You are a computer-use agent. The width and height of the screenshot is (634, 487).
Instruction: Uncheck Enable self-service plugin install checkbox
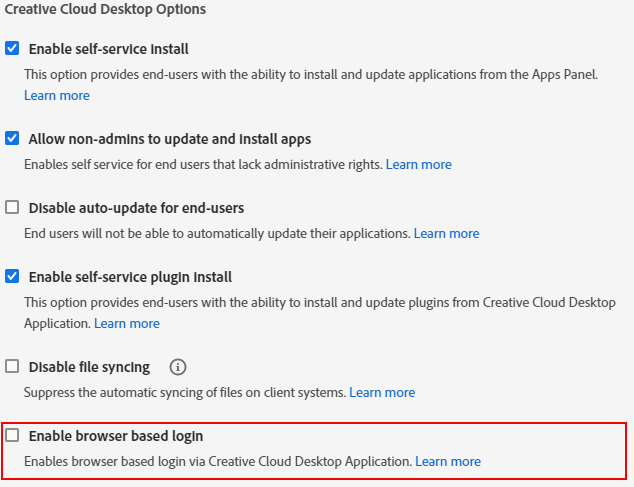(12, 276)
